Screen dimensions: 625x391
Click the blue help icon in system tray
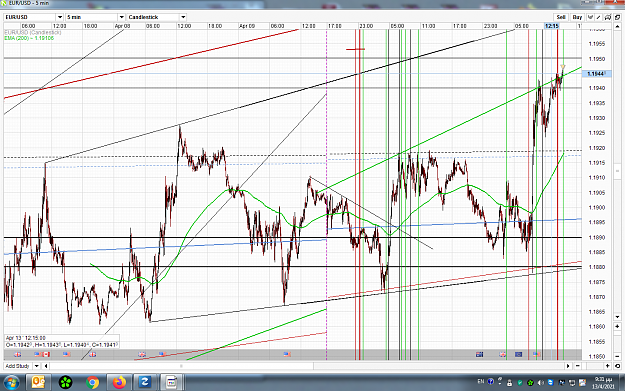(x=491, y=381)
